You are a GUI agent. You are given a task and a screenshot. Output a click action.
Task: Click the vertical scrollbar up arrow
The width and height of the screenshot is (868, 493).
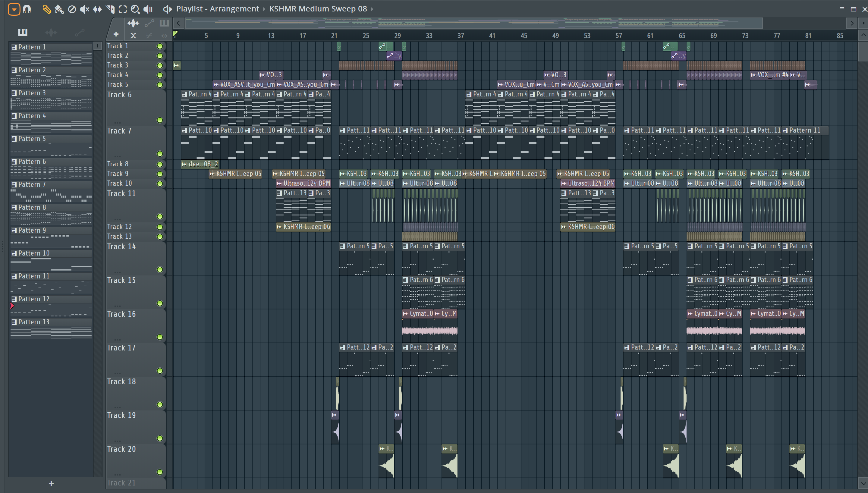[x=863, y=35]
